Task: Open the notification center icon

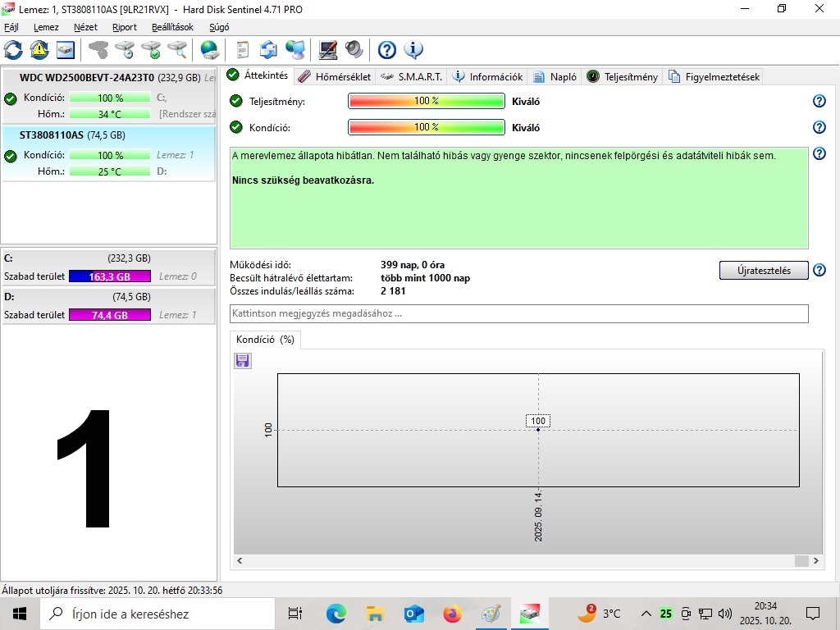Action: [813, 614]
